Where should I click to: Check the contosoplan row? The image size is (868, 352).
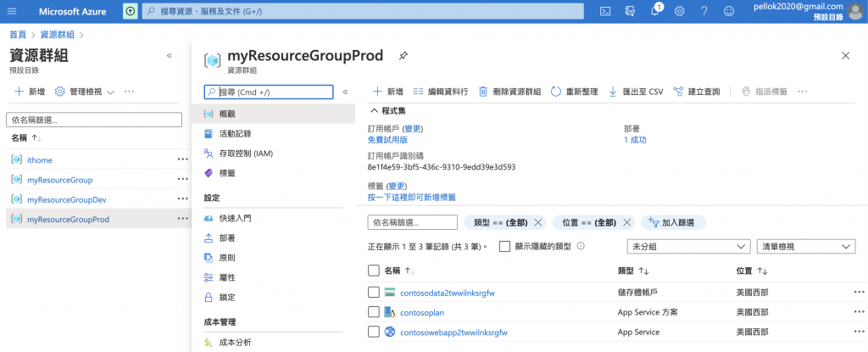click(x=374, y=312)
